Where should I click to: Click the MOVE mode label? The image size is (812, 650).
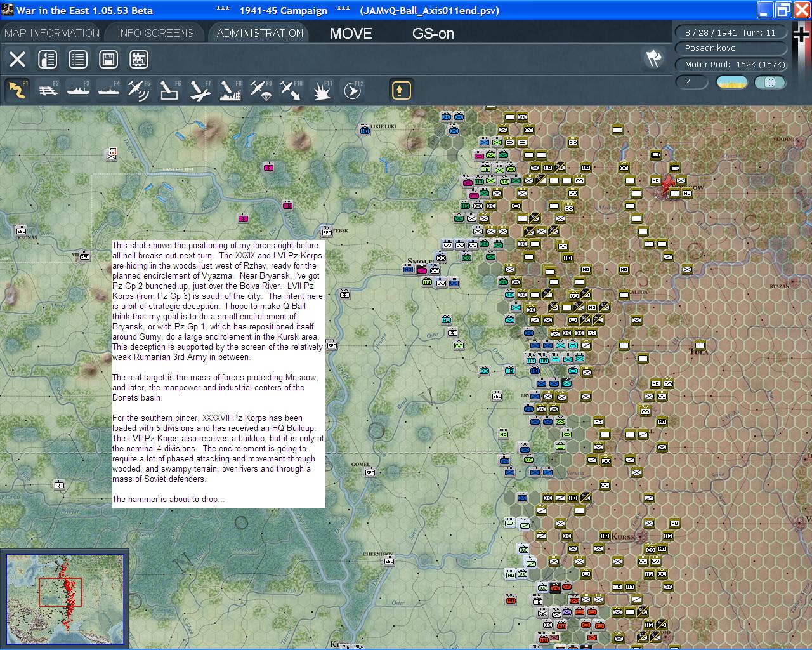tap(351, 34)
